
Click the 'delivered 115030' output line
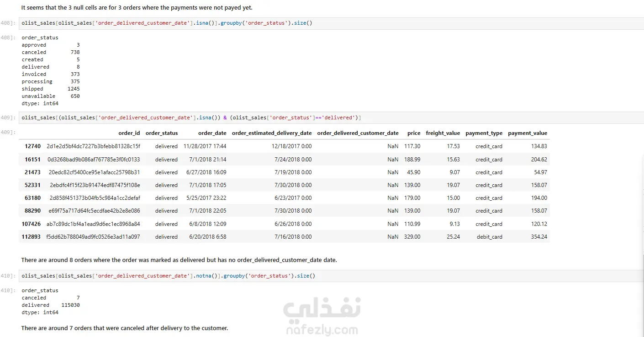pyautogui.click(x=51, y=305)
